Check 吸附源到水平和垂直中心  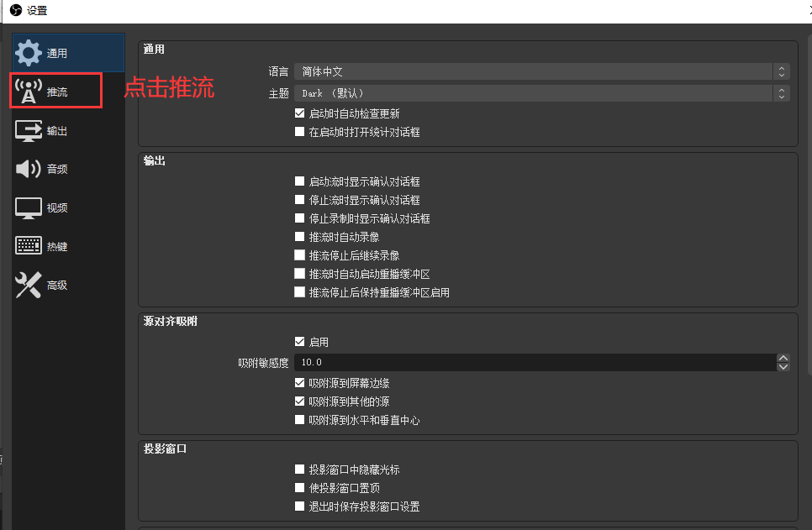coord(299,420)
